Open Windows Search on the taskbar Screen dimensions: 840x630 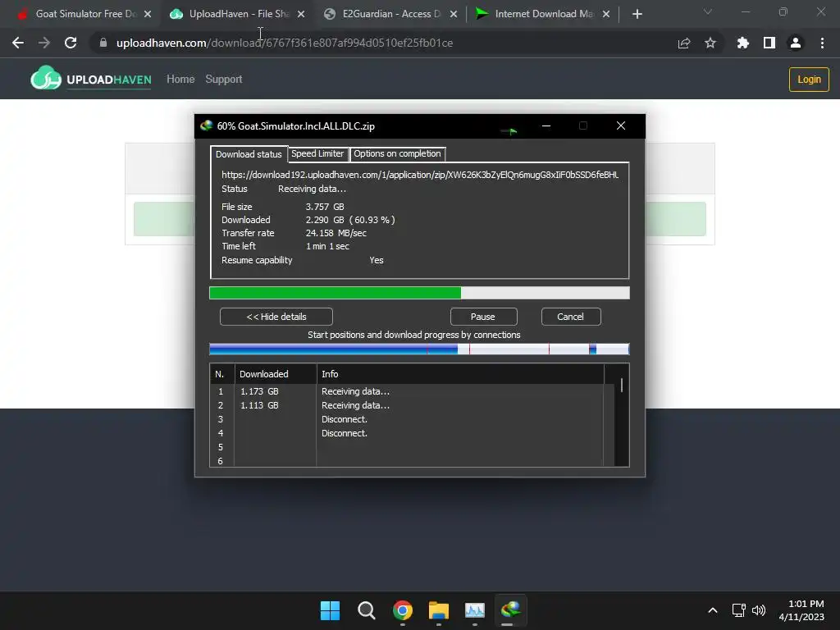coord(367,610)
